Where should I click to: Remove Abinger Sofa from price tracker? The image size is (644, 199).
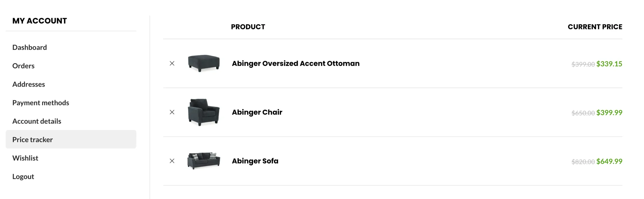click(x=172, y=161)
